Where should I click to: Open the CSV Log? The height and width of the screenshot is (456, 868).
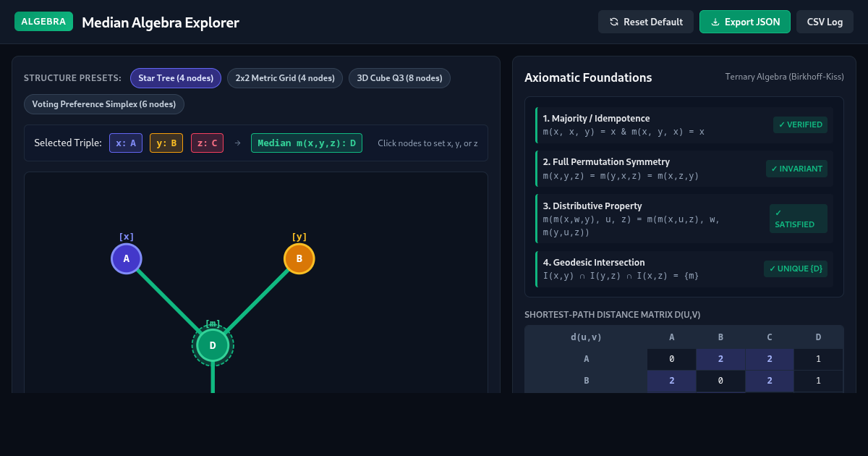tap(825, 22)
